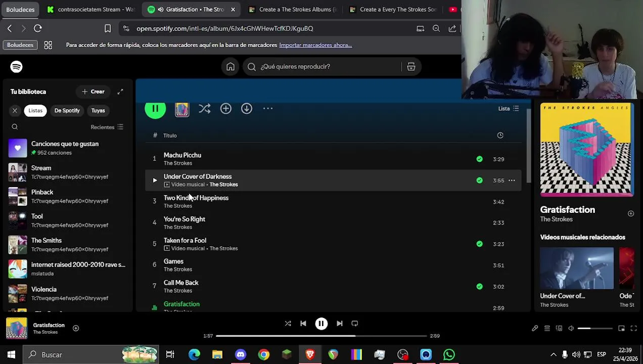Filter library by Tuyas
The image size is (643, 364).
click(x=98, y=111)
